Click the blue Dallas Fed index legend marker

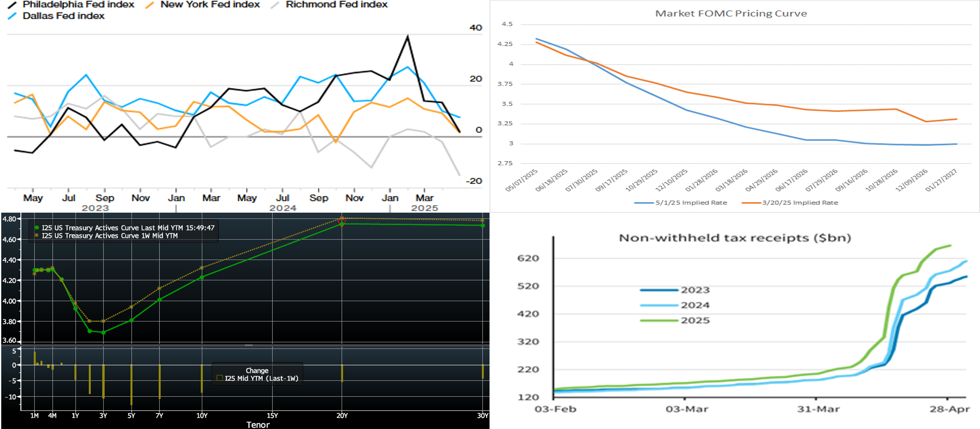tap(12, 16)
